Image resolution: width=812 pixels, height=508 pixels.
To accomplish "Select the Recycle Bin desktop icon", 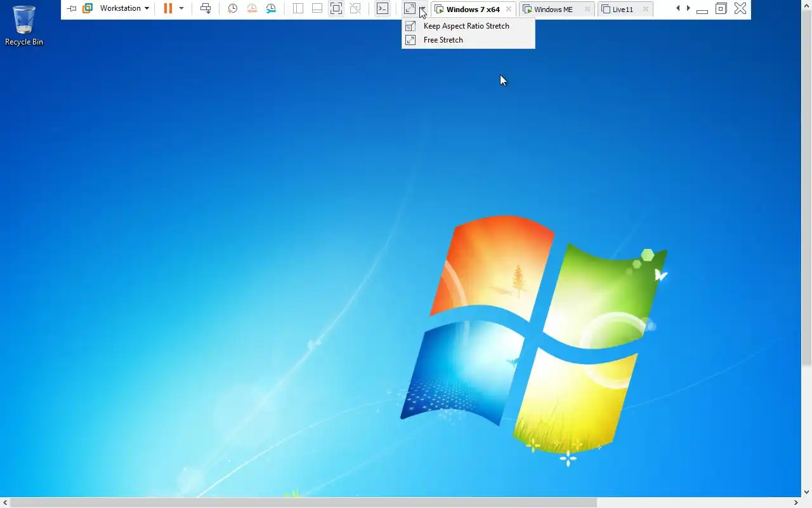I will [x=24, y=25].
